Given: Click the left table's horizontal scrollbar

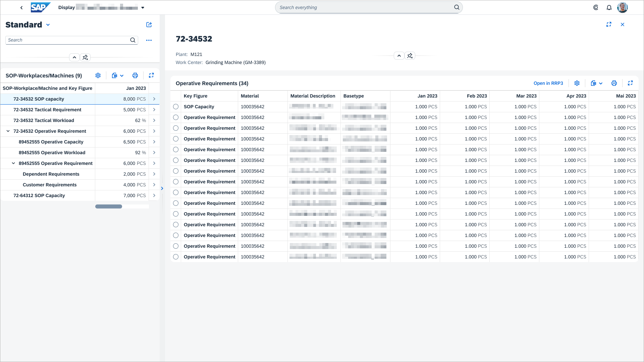Looking at the screenshot, I should 109,206.
